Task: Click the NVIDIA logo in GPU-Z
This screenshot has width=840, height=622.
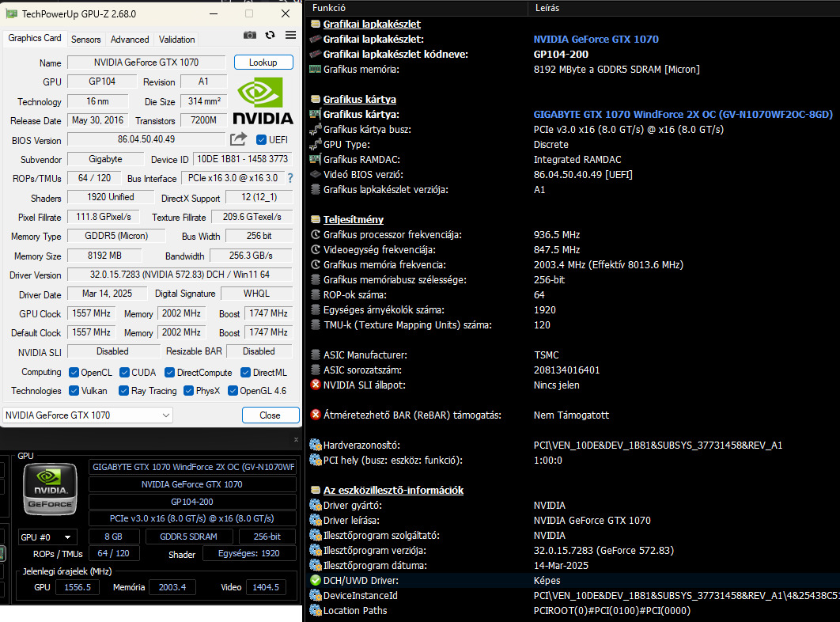Action: pyautogui.click(x=263, y=101)
